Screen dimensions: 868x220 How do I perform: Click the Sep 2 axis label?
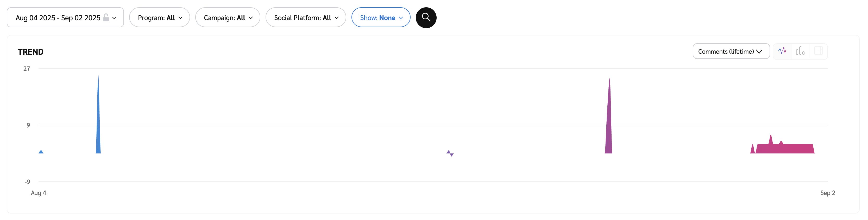point(827,193)
